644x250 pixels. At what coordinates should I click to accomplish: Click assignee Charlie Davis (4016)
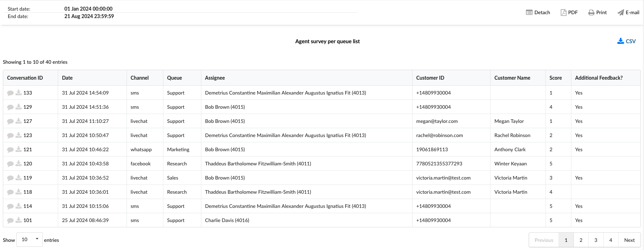point(227,220)
